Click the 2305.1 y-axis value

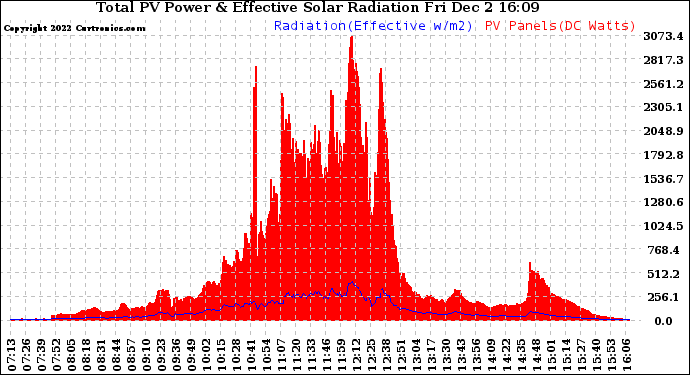[663, 107]
